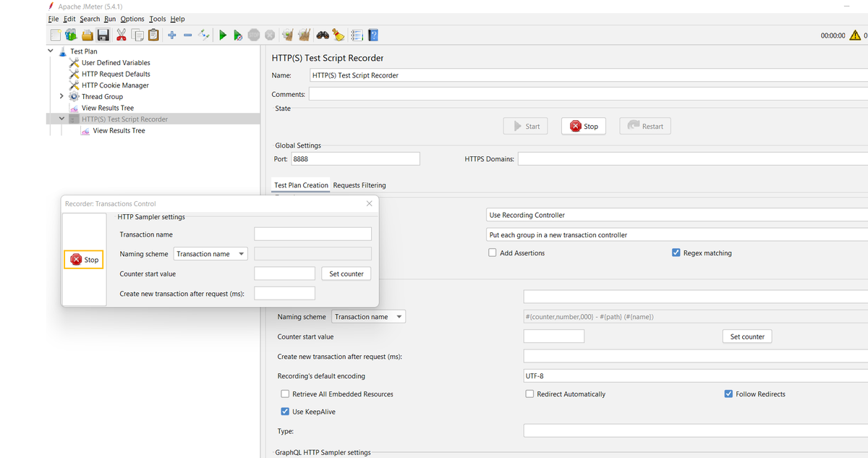Screen dimensions: 868x458
Task: Select View Results Tree under Script Recorder
Action: point(119,130)
